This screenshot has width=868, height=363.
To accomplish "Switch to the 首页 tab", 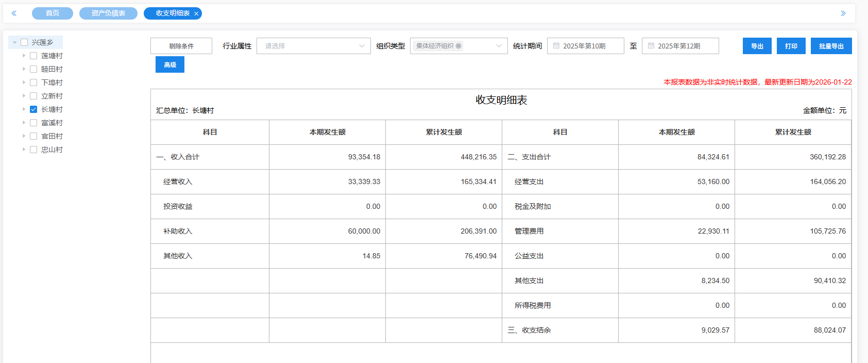I will pyautogui.click(x=53, y=13).
